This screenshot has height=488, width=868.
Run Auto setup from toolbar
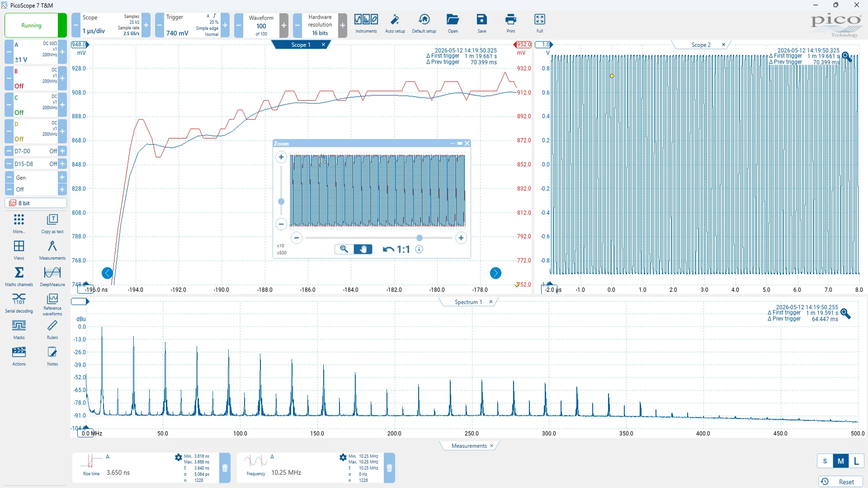pyautogui.click(x=395, y=23)
